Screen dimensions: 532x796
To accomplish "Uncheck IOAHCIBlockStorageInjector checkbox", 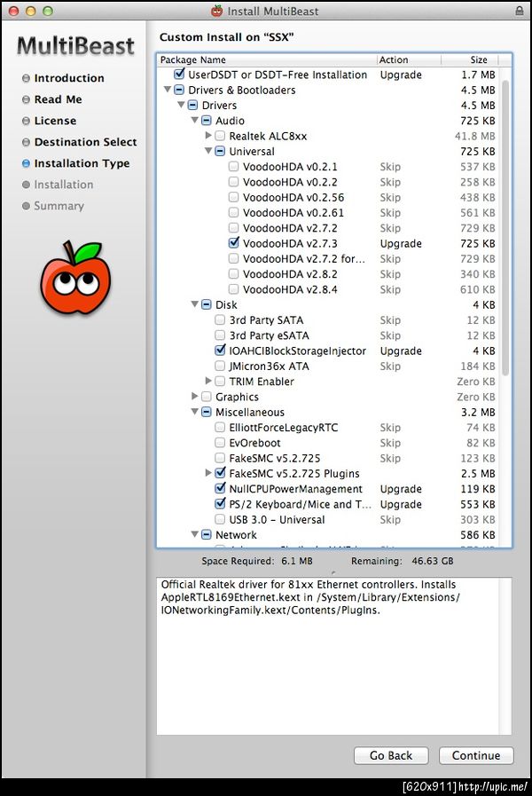I will 220,351.
